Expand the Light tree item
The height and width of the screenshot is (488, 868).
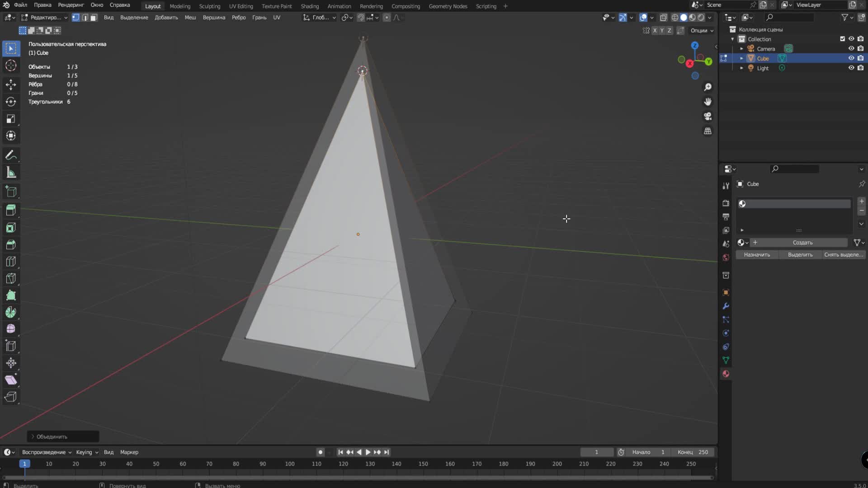741,68
